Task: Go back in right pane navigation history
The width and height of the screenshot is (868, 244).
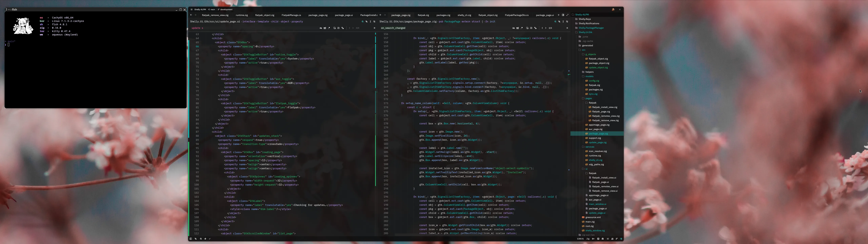Action: click(x=380, y=15)
